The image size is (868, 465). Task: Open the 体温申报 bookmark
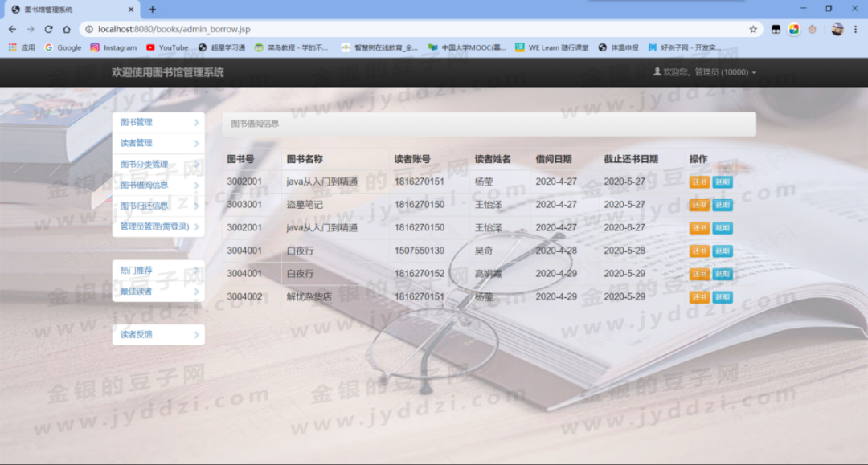tap(618, 47)
